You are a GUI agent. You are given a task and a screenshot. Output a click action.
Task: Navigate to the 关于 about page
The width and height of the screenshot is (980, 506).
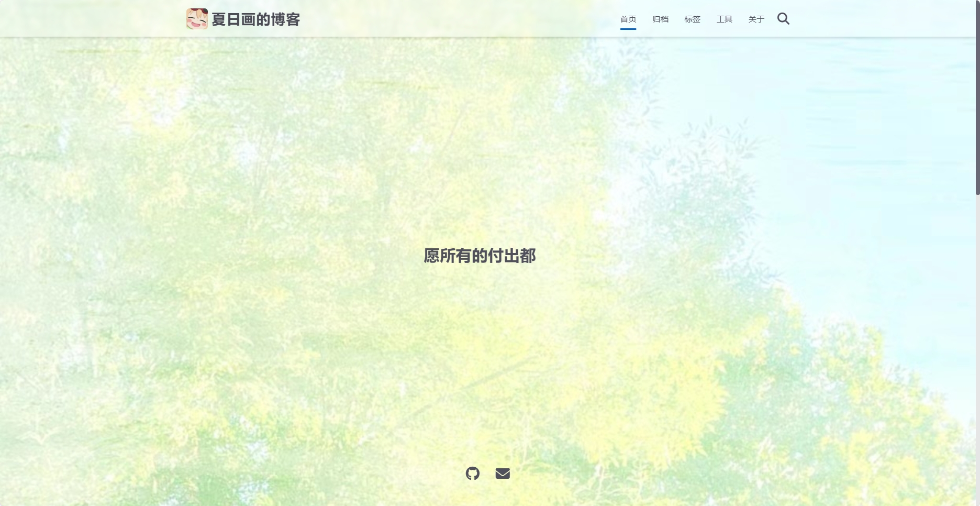coord(756,19)
